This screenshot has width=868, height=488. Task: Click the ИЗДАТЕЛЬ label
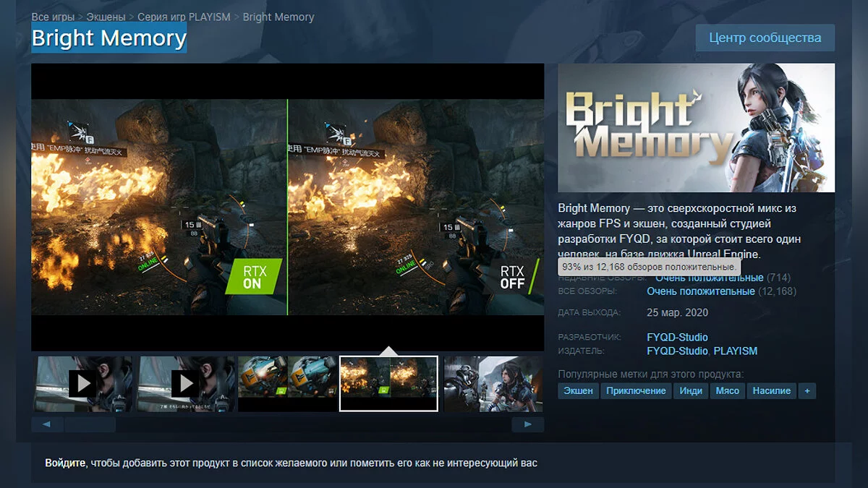[581, 351]
